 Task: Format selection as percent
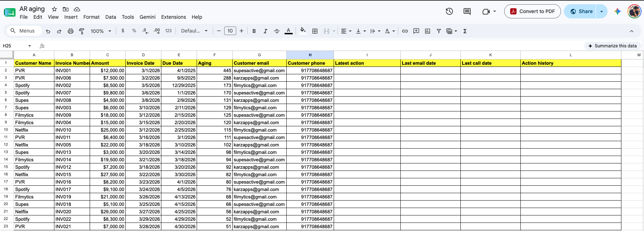pyautogui.click(x=134, y=31)
